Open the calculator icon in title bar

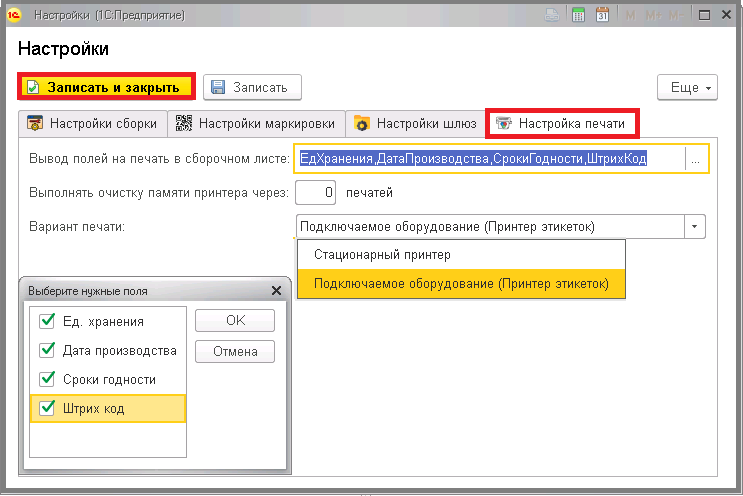pyautogui.click(x=578, y=15)
